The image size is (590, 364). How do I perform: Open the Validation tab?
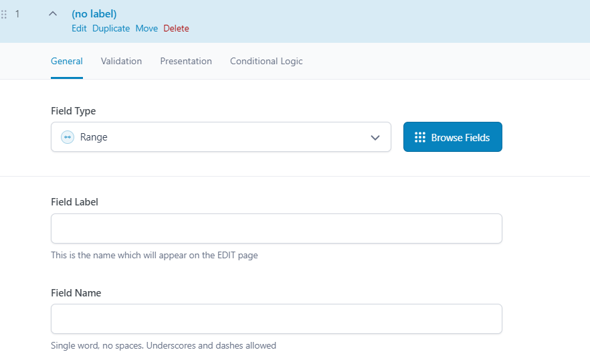click(121, 61)
